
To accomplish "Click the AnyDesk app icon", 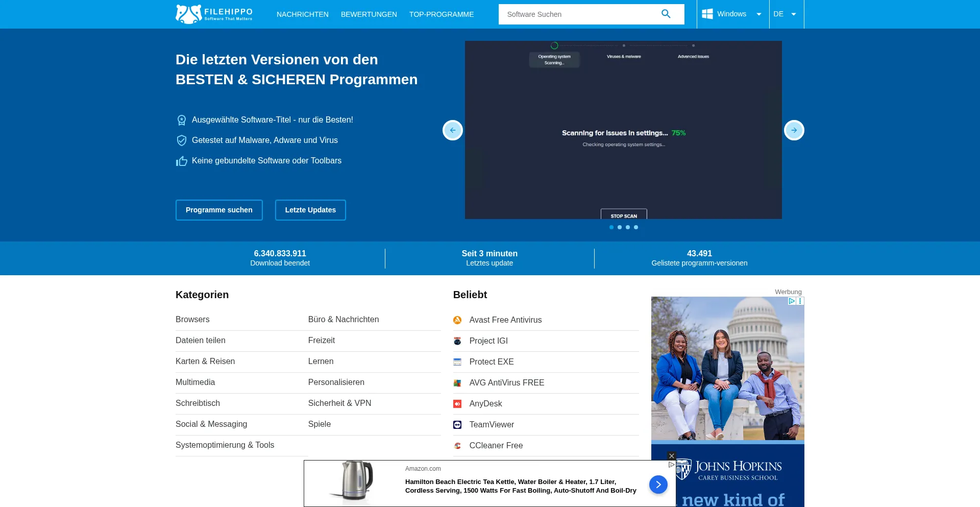I will click(x=457, y=404).
